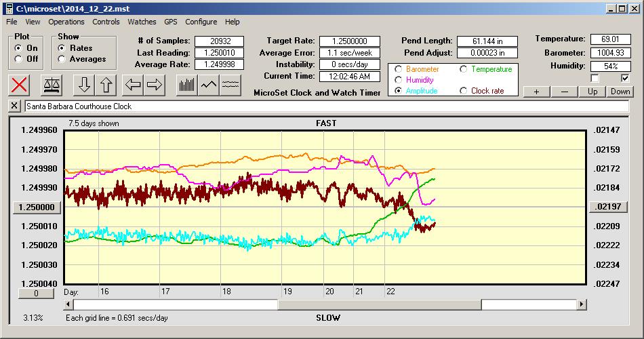Click the minus button
The width and height of the screenshot is (644, 339).
coord(564,92)
